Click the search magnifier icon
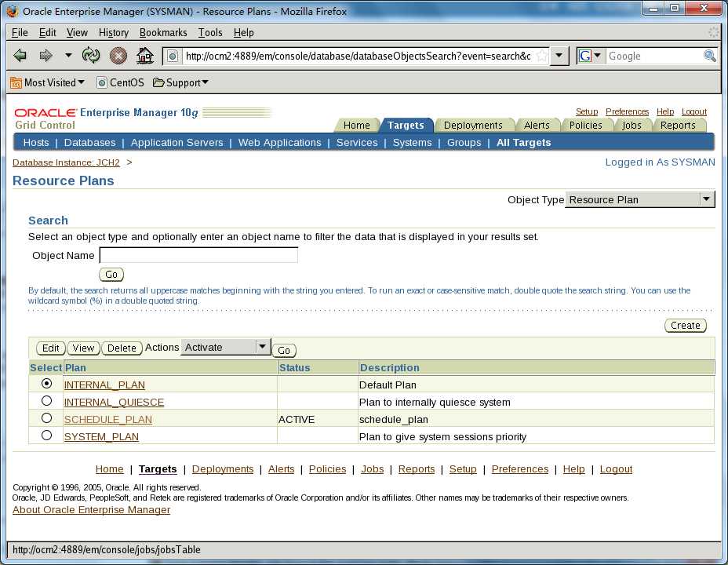Screen dimensions: 728x565 pos(709,56)
